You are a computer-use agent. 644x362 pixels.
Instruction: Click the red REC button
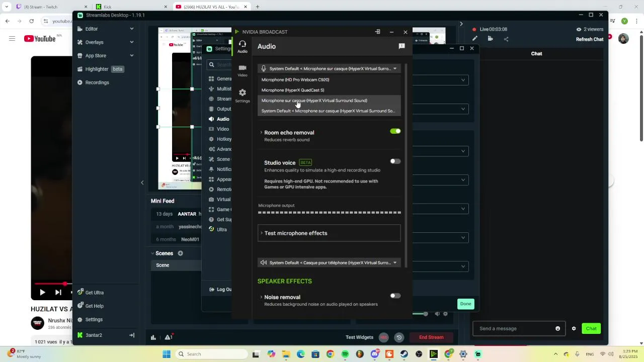pos(384,337)
